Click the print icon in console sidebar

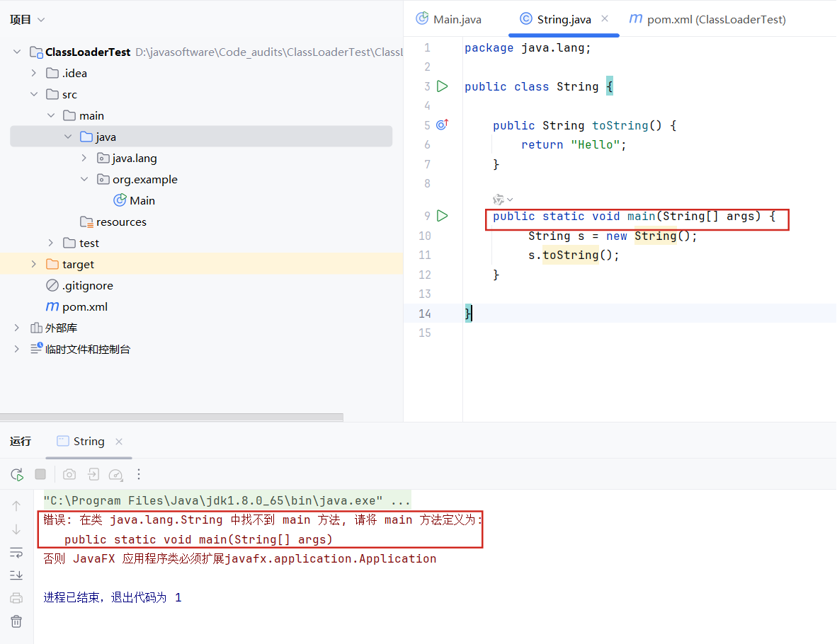click(16, 598)
